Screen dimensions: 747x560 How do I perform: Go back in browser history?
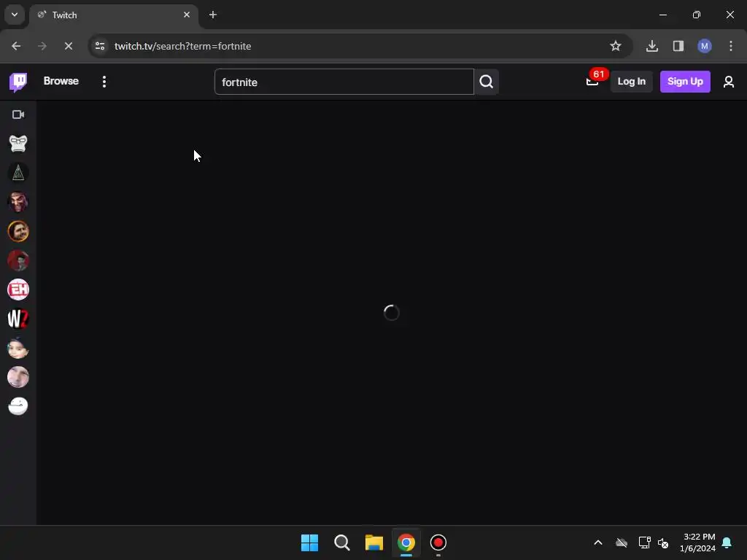click(x=16, y=46)
